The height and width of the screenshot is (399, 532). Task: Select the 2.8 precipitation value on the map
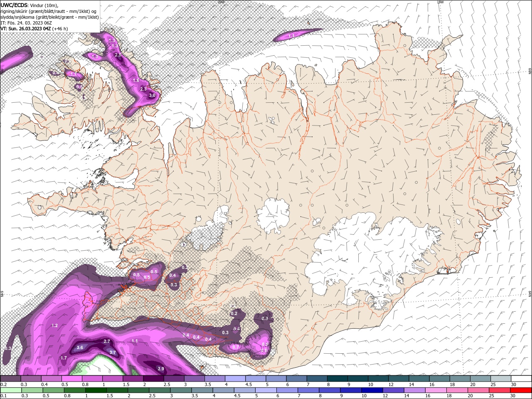click(x=118, y=55)
